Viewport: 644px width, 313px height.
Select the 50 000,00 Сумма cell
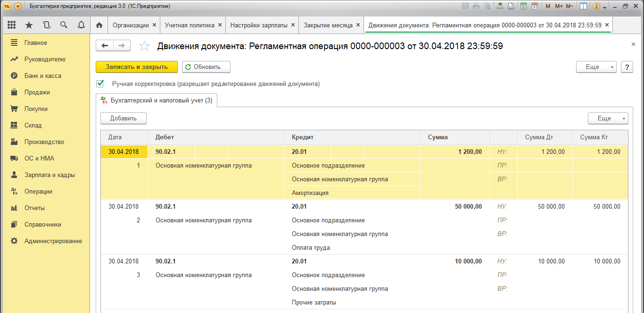click(x=455, y=206)
